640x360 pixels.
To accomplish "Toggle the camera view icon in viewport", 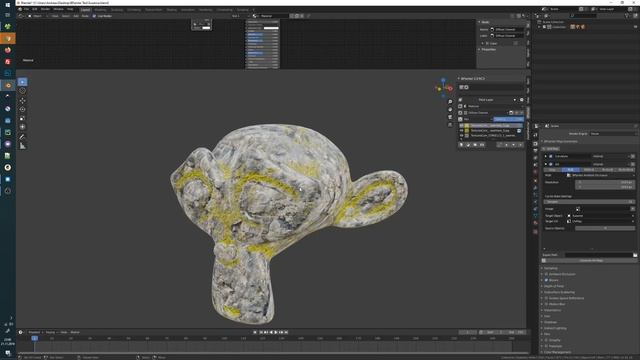I will (450, 117).
